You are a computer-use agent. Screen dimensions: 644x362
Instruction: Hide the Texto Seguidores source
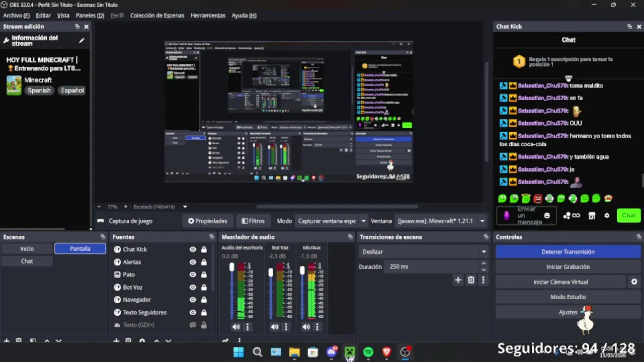[x=193, y=312]
